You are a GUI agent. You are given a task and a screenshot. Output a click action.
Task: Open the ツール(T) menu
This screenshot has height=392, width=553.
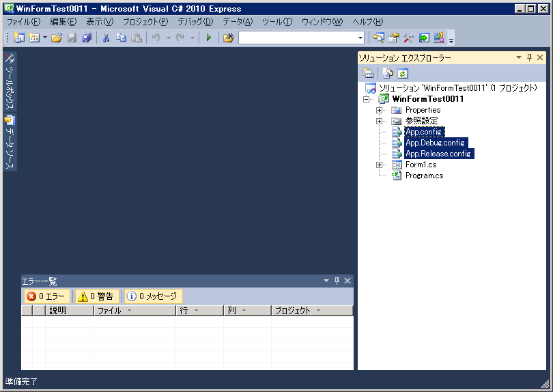(x=277, y=22)
